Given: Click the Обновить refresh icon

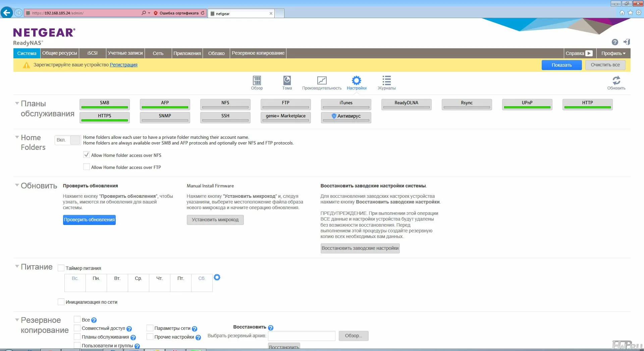Looking at the screenshot, I should tap(616, 81).
